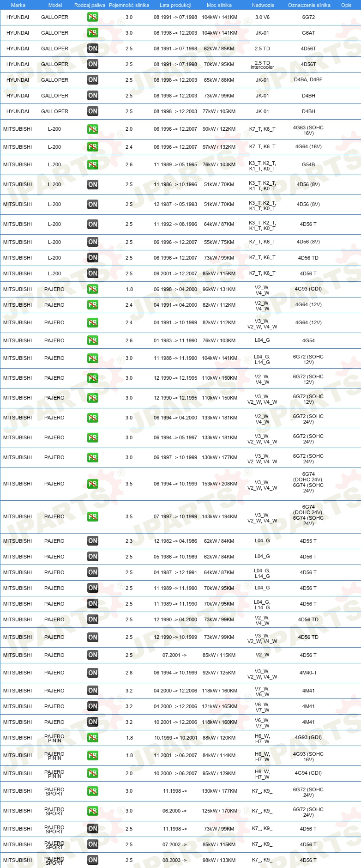Click the Model column header
The width and height of the screenshot is (361, 868).
pyautogui.click(x=55, y=5)
